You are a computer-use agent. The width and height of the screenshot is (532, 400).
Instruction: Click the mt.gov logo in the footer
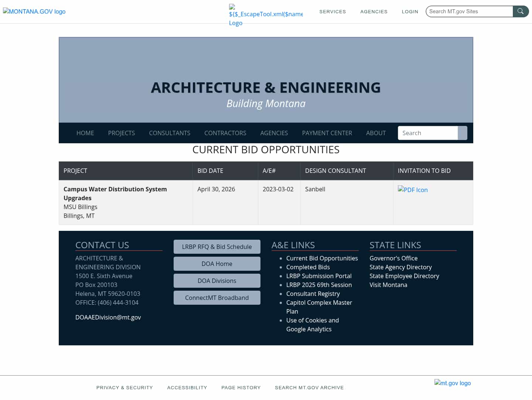(453, 383)
